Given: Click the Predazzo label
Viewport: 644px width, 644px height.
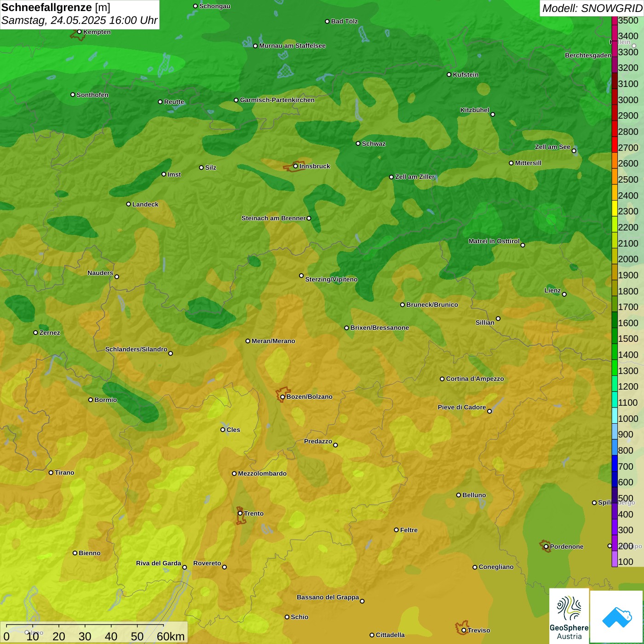Looking at the screenshot, I should pos(318,441).
